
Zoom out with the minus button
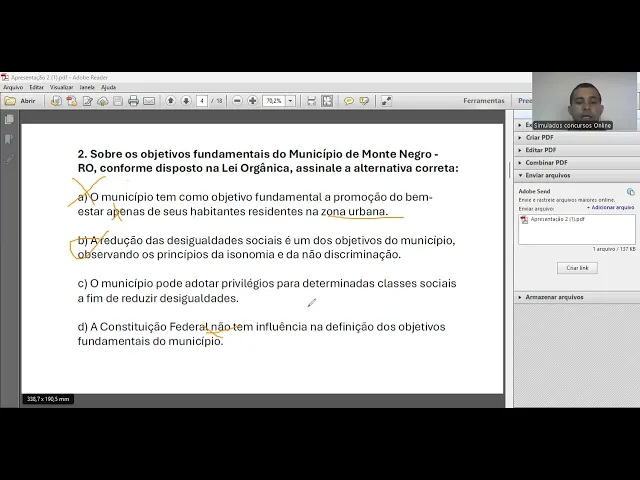[237, 100]
